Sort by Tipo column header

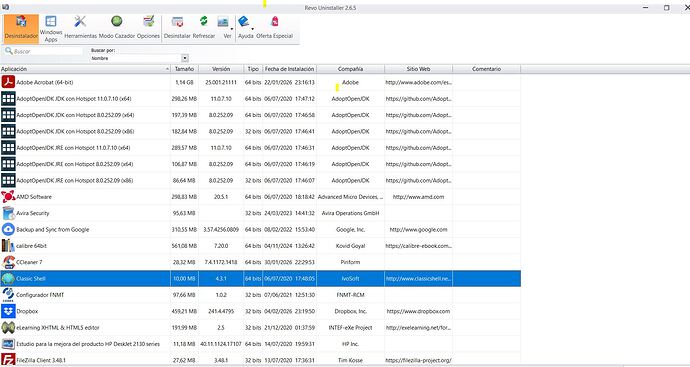(253, 69)
